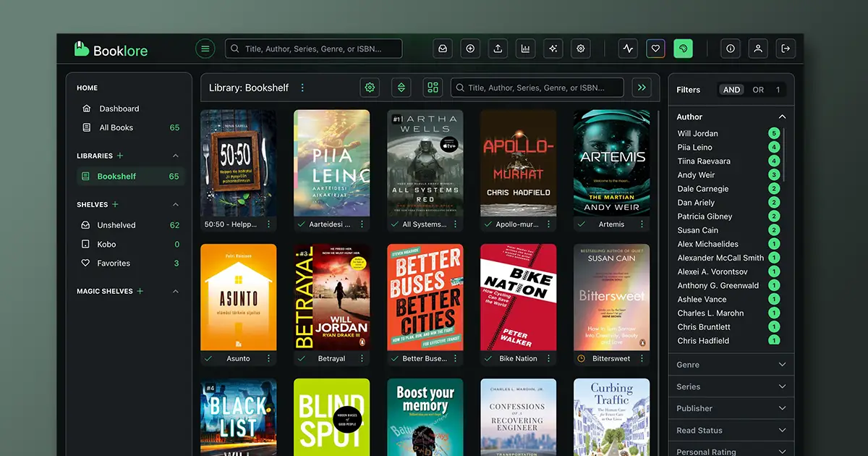This screenshot has height=456, width=868.
Task: Select the AND filter mode
Action: coord(731,90)
